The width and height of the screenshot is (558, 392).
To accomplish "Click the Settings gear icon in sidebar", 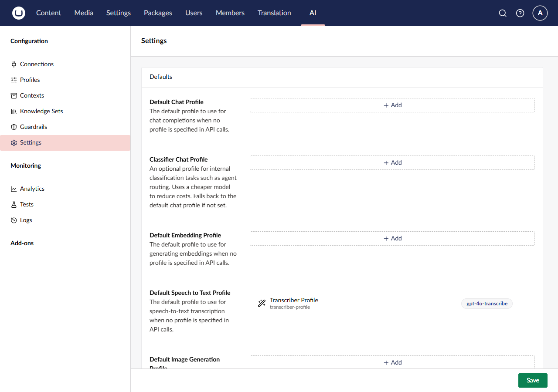I will pos(14,142).
